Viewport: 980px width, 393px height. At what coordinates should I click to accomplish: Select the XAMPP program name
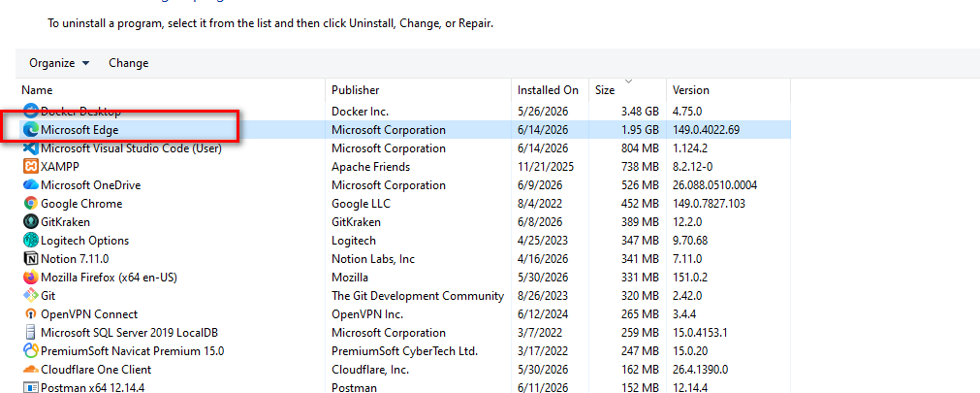coord(60,167)
